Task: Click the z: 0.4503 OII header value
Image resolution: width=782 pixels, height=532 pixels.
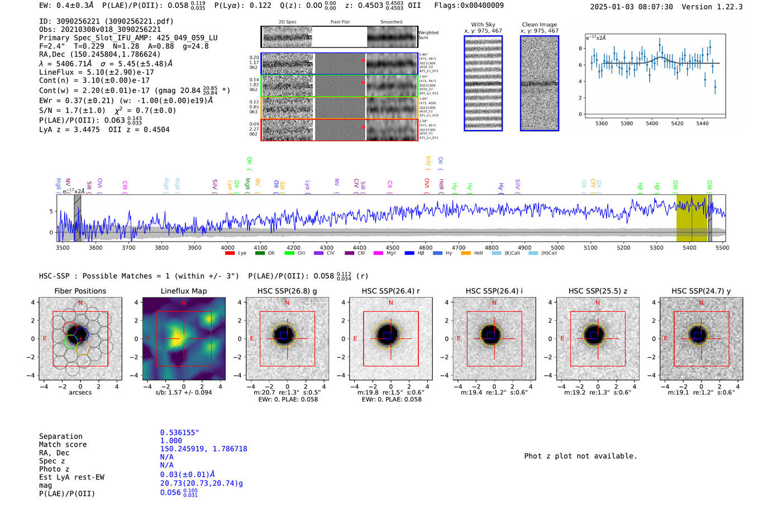Action: [383, 5]
